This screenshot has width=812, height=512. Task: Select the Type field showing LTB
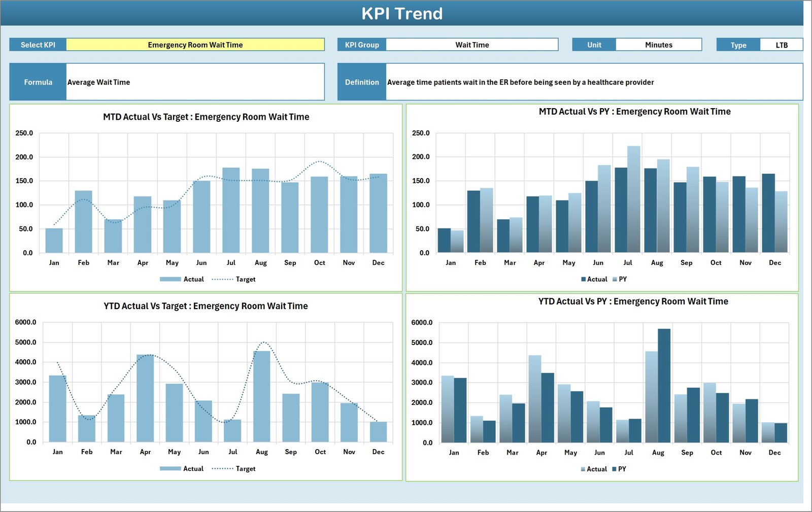click(x=782, y=45)
